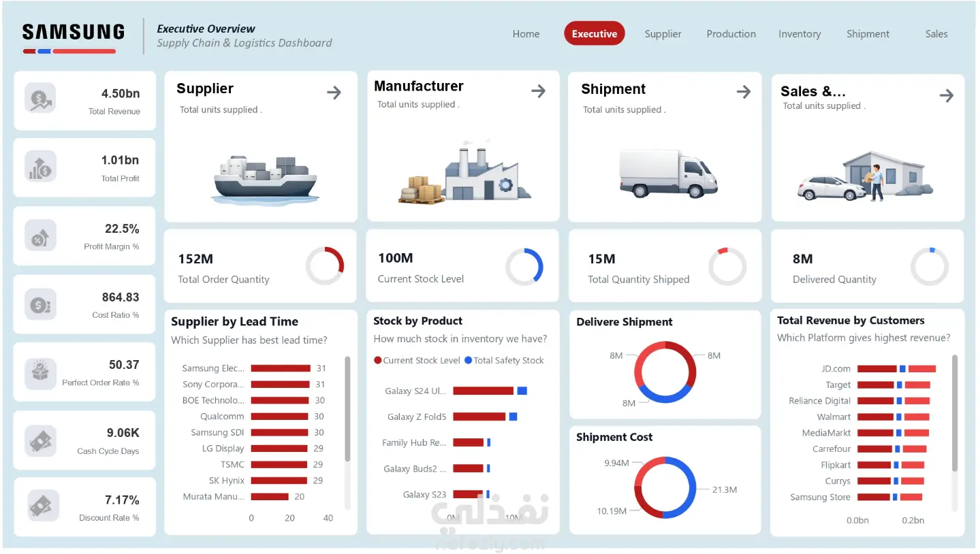Click Total Quantity Shipped donut gauge

(727, 266)
